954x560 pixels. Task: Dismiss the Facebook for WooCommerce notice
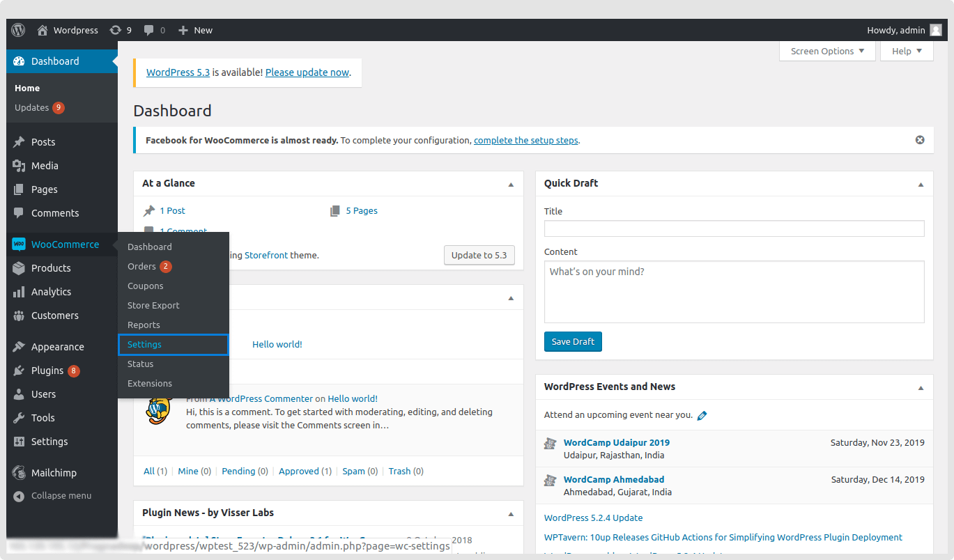(920, 140)
